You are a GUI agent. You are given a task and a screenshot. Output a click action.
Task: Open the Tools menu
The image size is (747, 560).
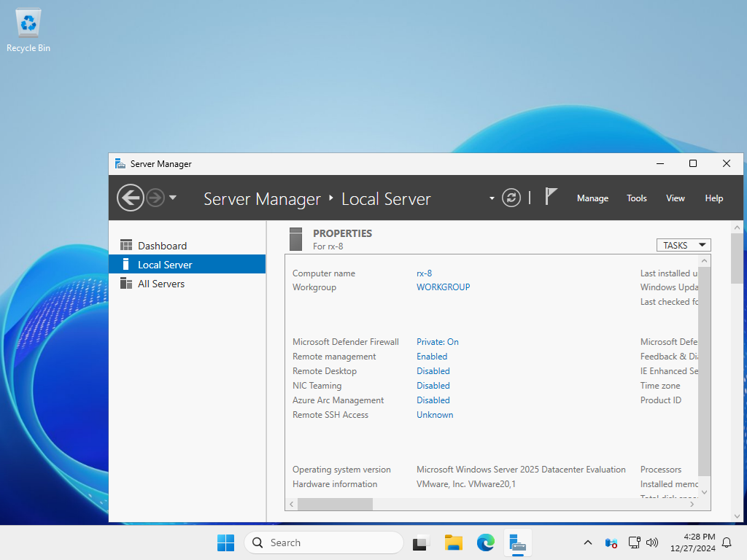point(636,198)
